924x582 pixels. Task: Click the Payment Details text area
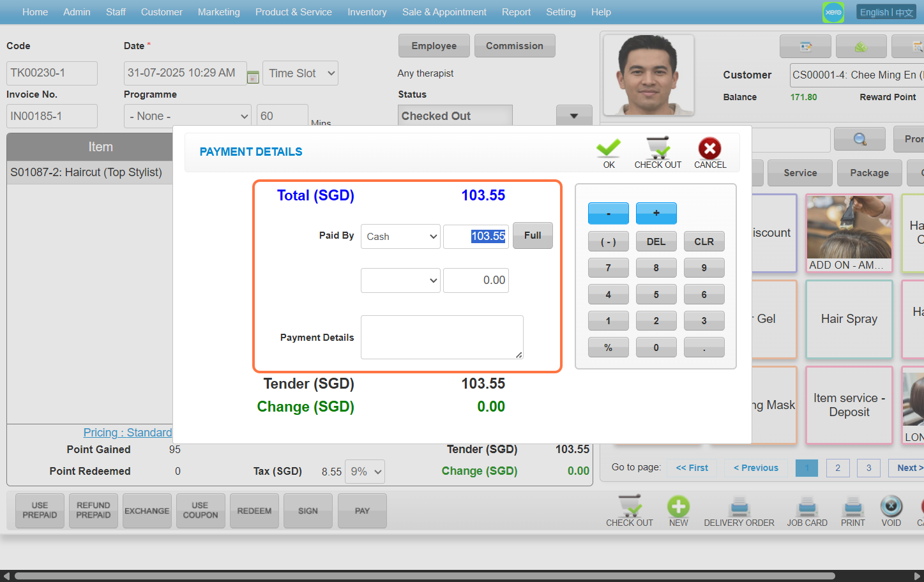pos(442,337)
